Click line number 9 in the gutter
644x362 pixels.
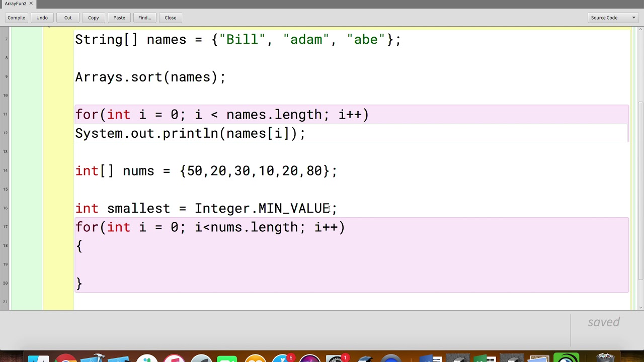click(6, 76)
